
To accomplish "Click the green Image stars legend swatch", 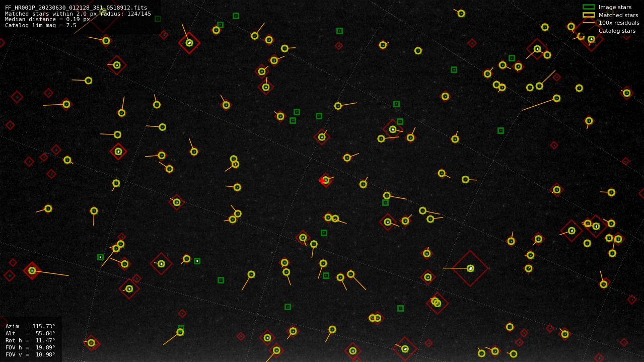I will (x=589, y=7).
